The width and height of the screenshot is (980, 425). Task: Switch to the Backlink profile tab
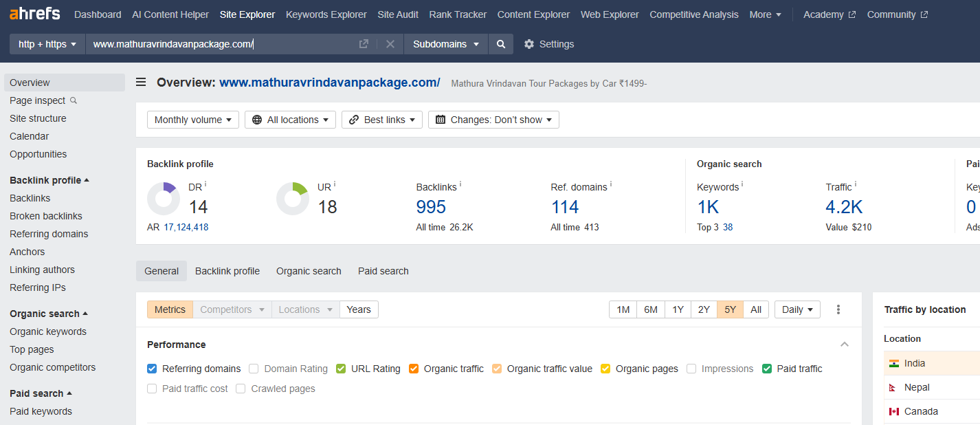[227, 271]
